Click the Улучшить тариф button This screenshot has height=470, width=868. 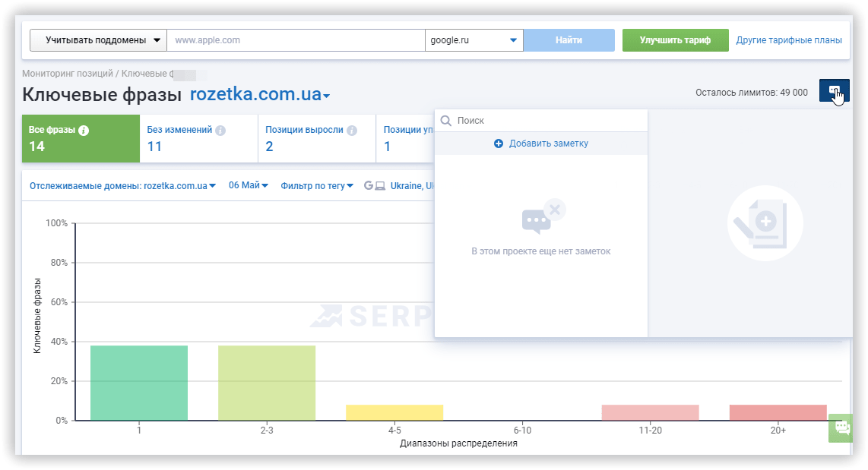676,40
